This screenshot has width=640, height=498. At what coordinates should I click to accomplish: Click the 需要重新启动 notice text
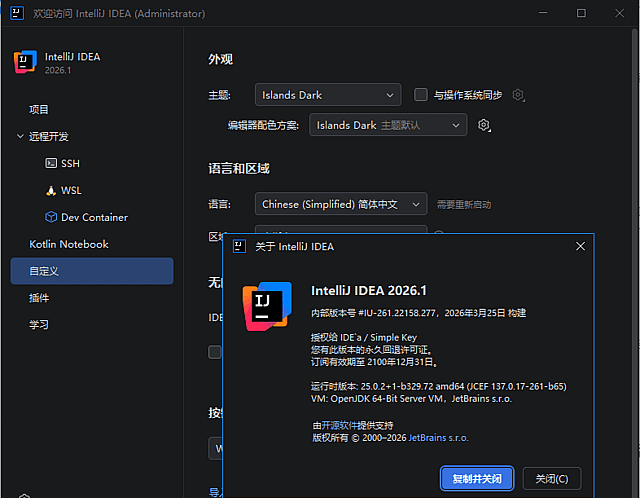pyautogui.click(x=464, y=204)
